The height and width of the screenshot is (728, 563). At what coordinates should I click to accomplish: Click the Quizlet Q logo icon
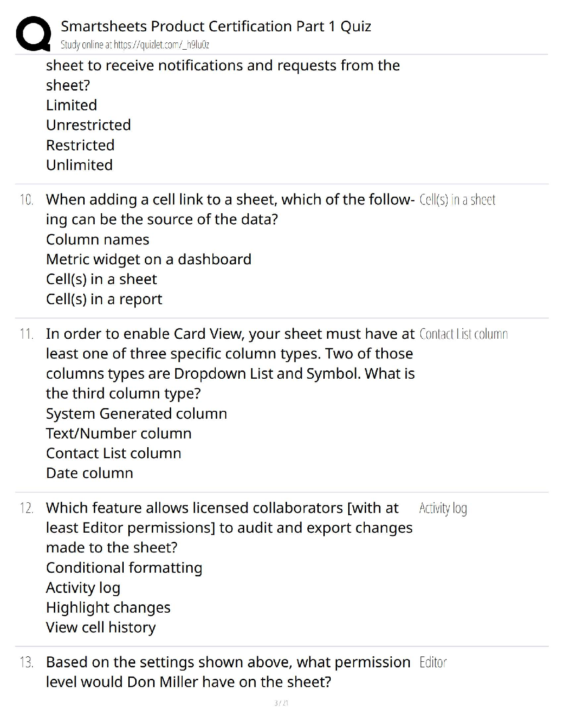pyautogui.click(x=33, y=33)
